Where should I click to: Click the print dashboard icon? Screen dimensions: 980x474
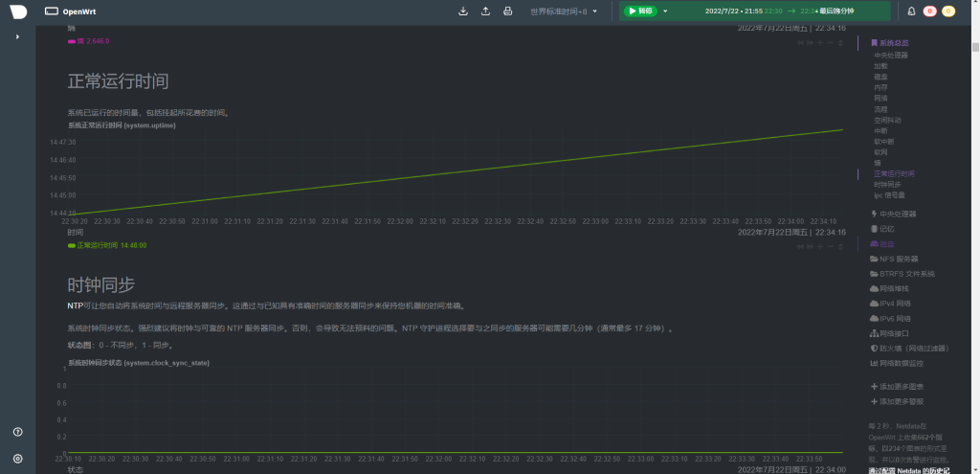[508, 11]
